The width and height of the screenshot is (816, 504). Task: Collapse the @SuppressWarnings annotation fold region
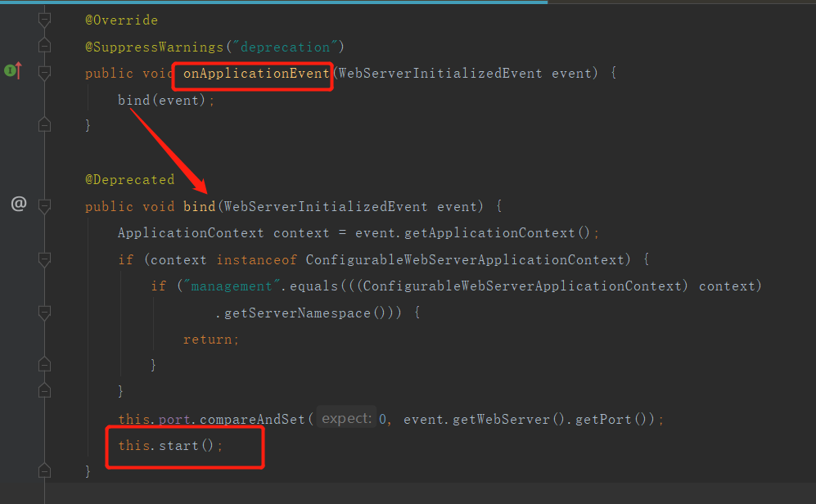[44, 47]
